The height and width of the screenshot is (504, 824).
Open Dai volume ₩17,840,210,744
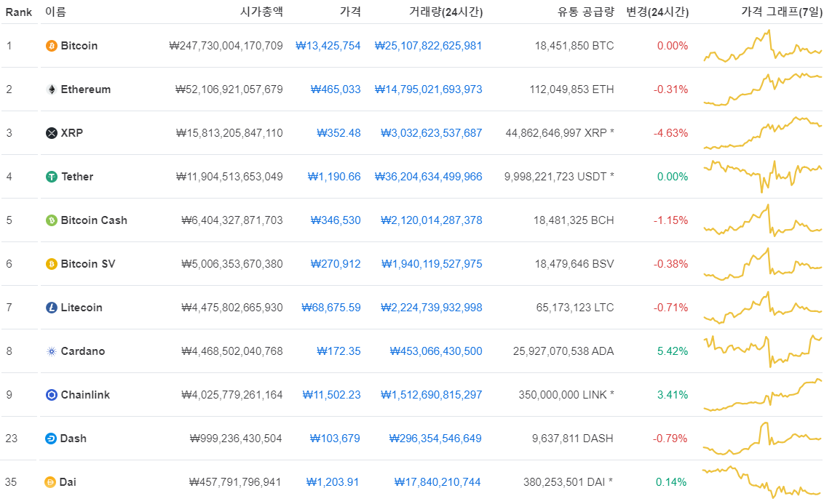(x=437, y=481)
